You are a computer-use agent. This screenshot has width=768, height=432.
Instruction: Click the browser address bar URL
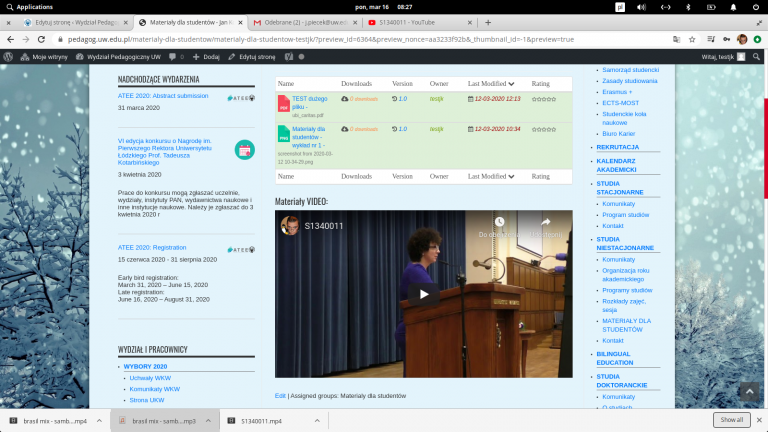321,39
